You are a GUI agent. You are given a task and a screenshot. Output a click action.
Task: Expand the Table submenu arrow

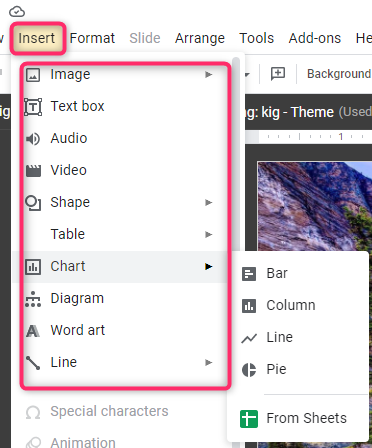[209, 234]
